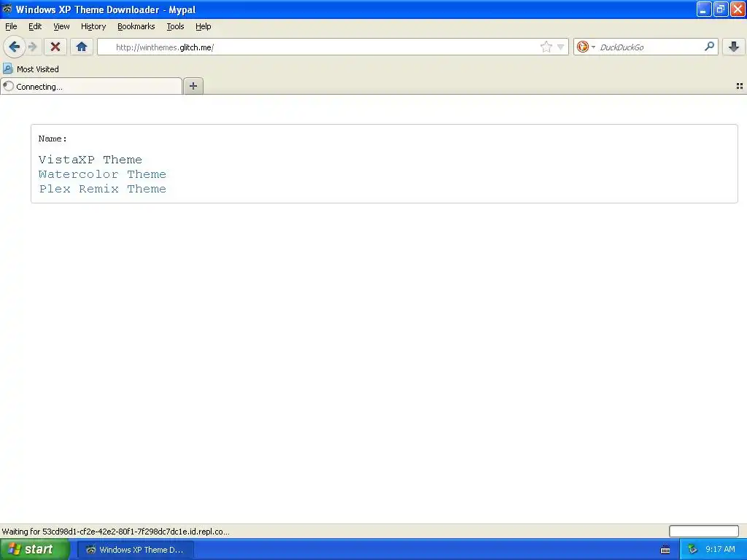747x560 pixels.
Task: Open the Plex Remix Theme link
Action: (102, 189)
